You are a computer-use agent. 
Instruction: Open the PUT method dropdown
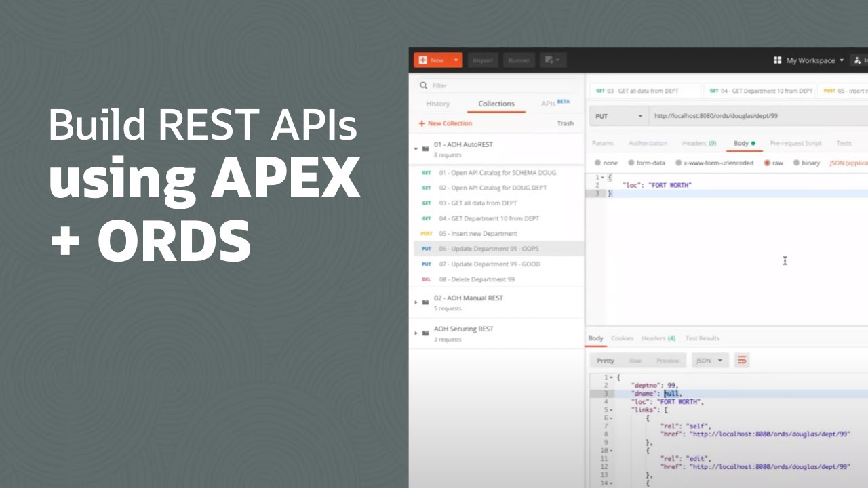pos(618,116)
